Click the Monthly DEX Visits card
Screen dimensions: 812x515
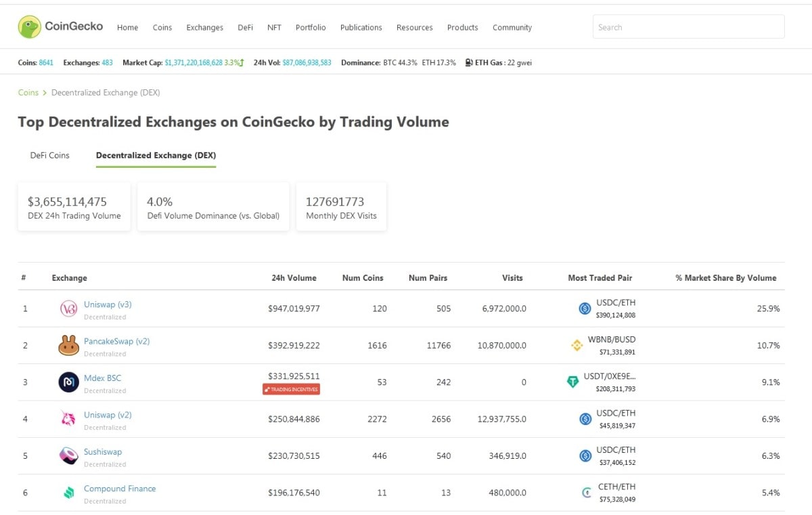(341, 208)
